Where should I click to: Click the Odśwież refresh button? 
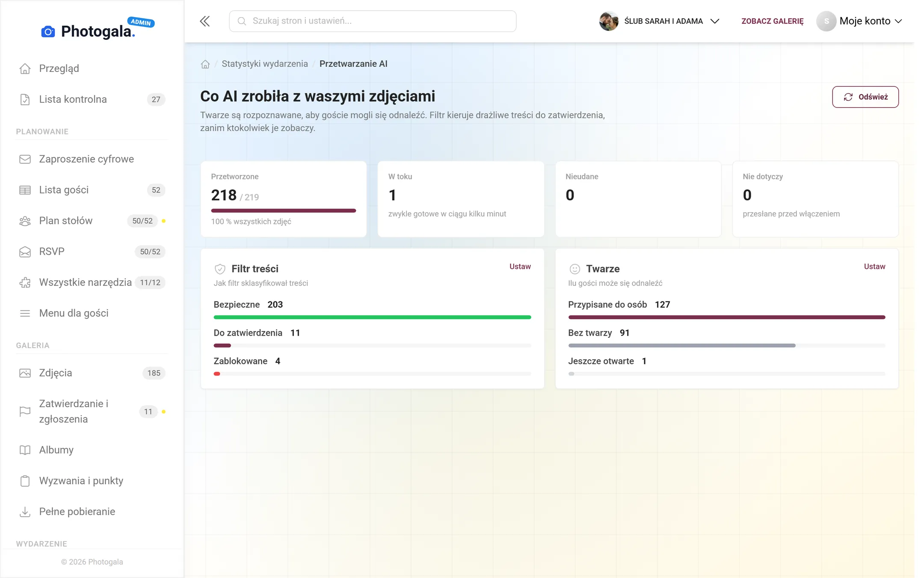coord(865,97)
